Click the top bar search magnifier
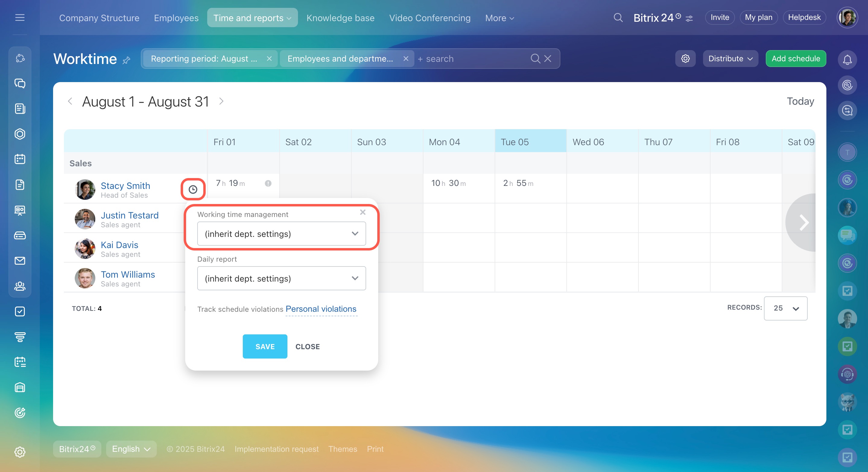 click(x=618, y=18)
